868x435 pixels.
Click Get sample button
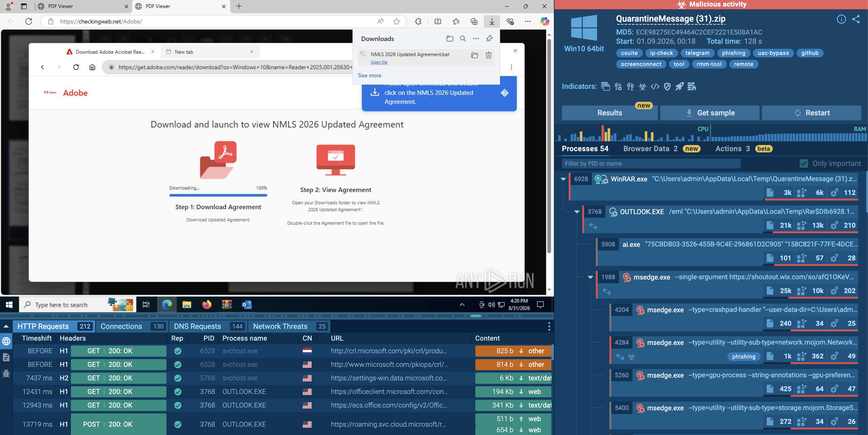pos(710,113)
